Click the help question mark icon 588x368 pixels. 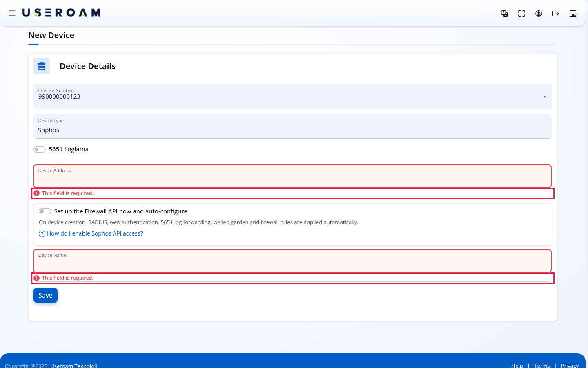42,234
